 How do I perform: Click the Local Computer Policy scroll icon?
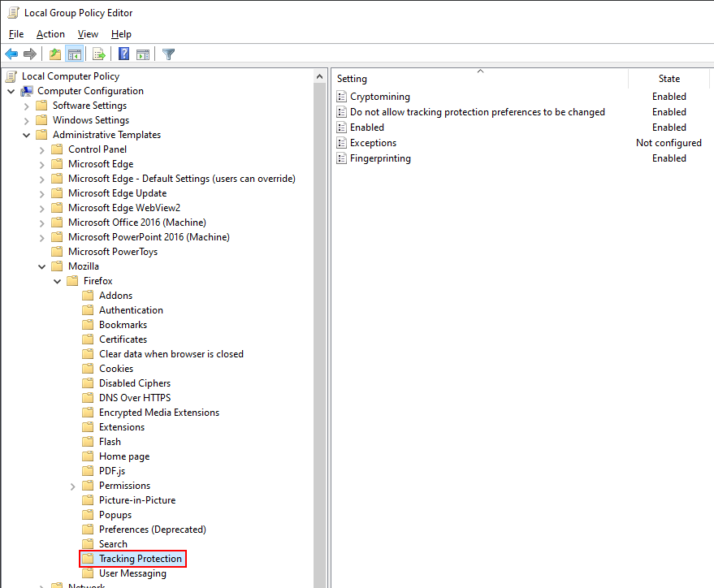coord(11,76)
